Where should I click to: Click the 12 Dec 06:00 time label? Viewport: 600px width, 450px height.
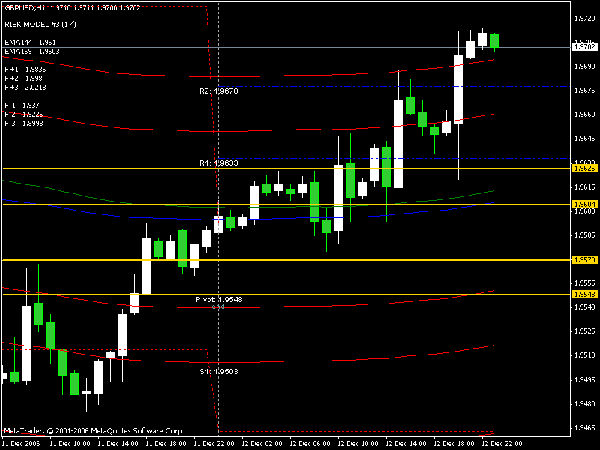pos(310,443)
